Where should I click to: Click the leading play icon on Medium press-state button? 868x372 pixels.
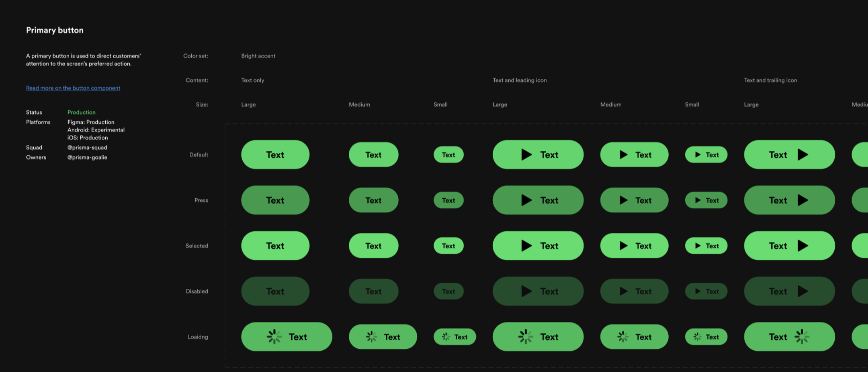click(624, 200)
